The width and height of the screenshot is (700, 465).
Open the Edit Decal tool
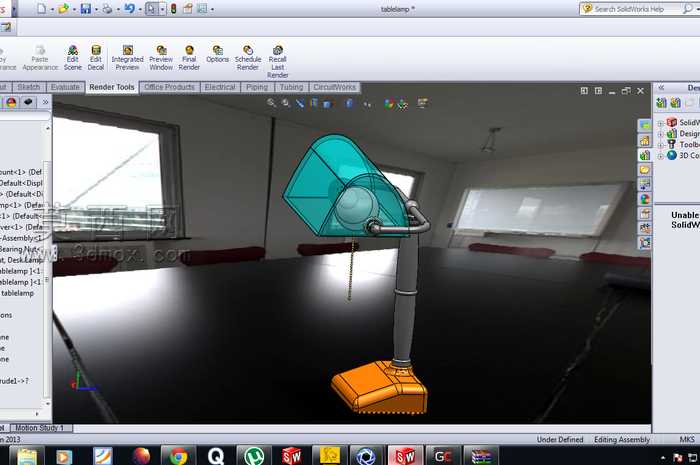coord(96,58)
